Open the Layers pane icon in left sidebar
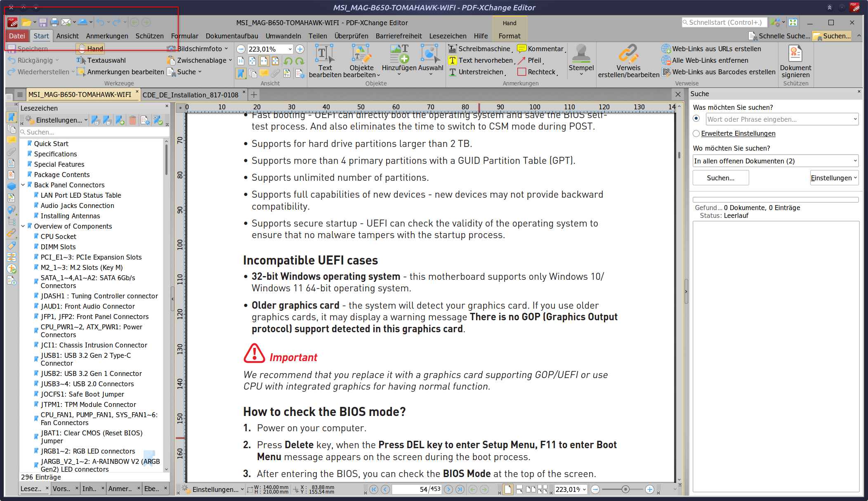 [12, 186]
